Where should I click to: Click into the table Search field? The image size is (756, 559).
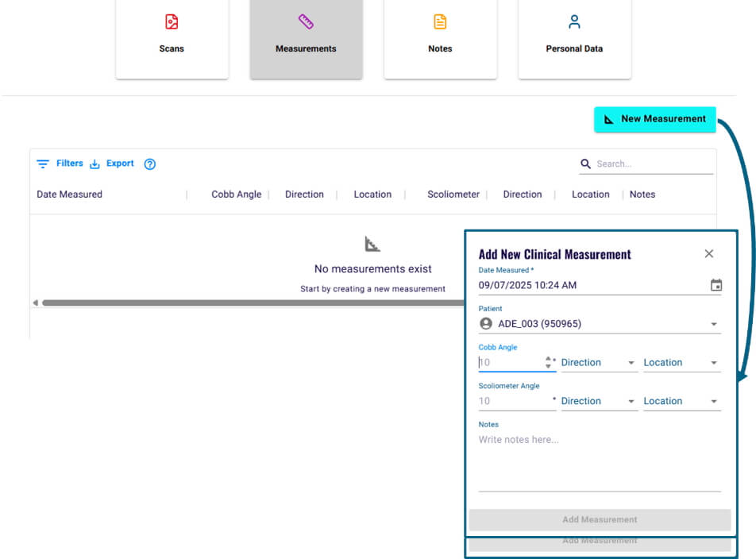pyautogui.click(x=651, y=164)
